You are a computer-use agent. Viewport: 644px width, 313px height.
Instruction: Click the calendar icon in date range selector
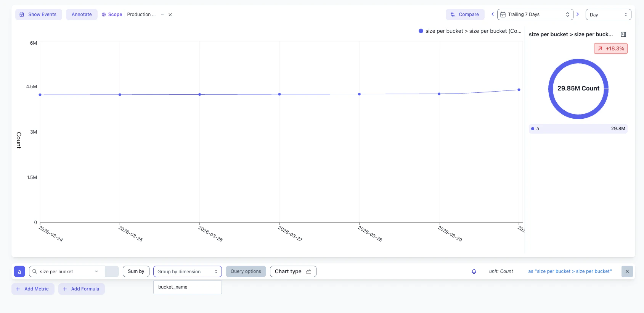click(503, 15)
